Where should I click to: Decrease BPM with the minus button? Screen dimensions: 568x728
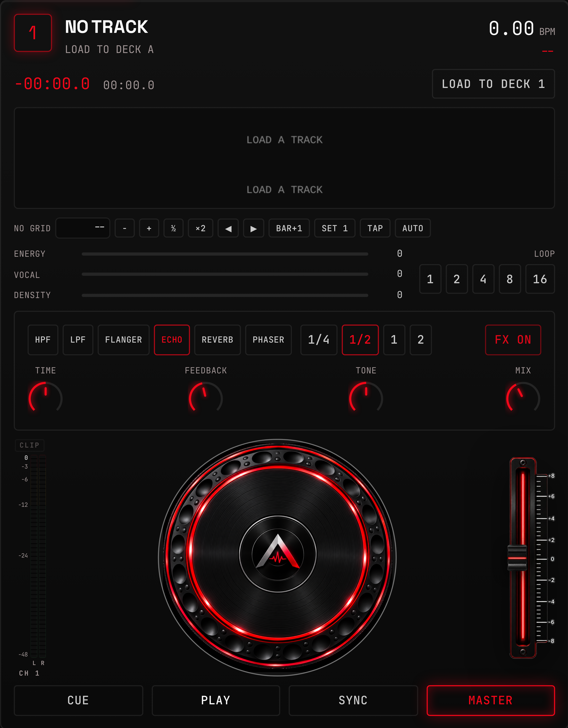pos(124,228)
